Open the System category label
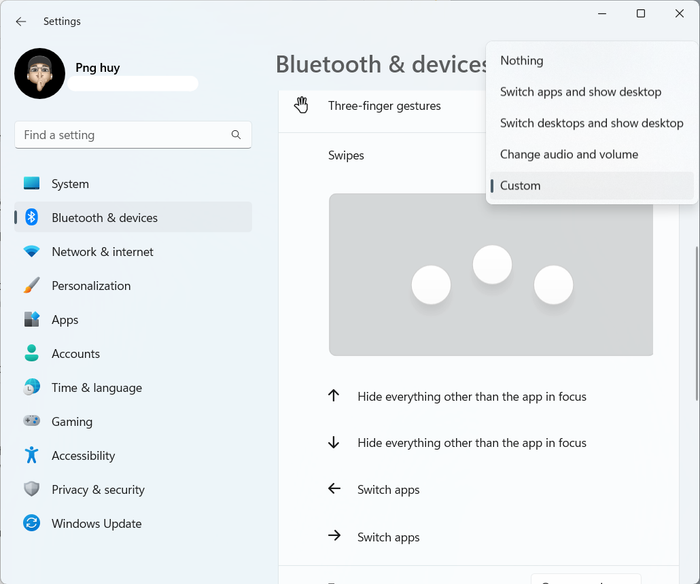The height and width of the screenshot is (584, 700). pos(70,184)
